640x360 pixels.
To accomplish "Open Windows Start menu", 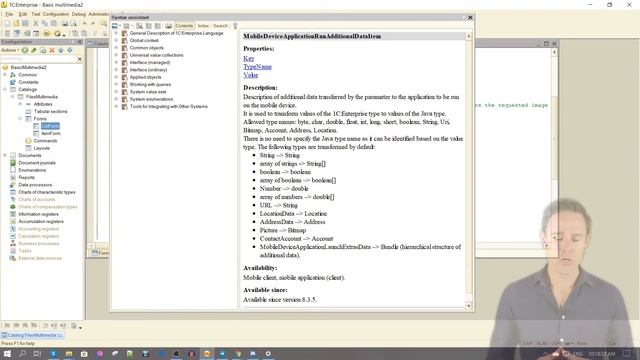I will tap(7, 353).
